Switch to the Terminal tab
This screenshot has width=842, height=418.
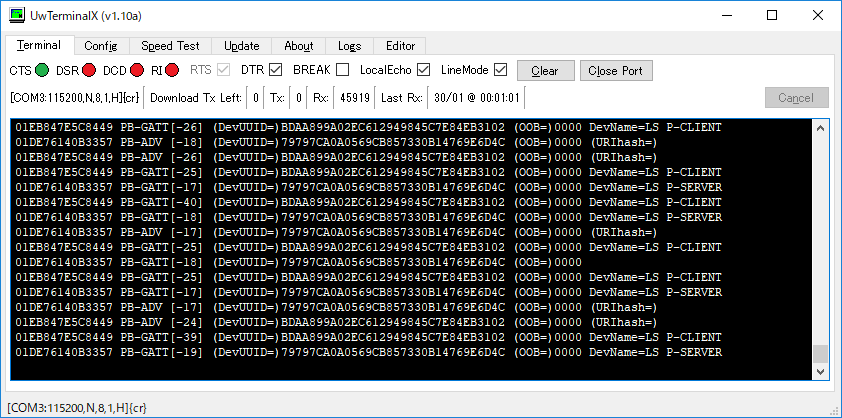click(39, 45)
